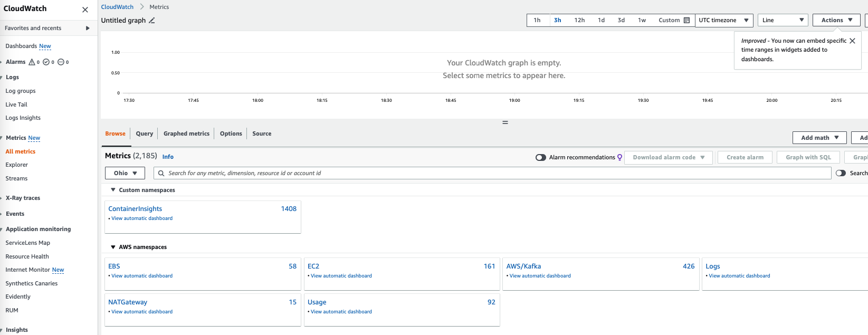The height and width of the screenshot is (335, 868).
Task: Open the NATGateway namespace
Action: pos(128,302)
